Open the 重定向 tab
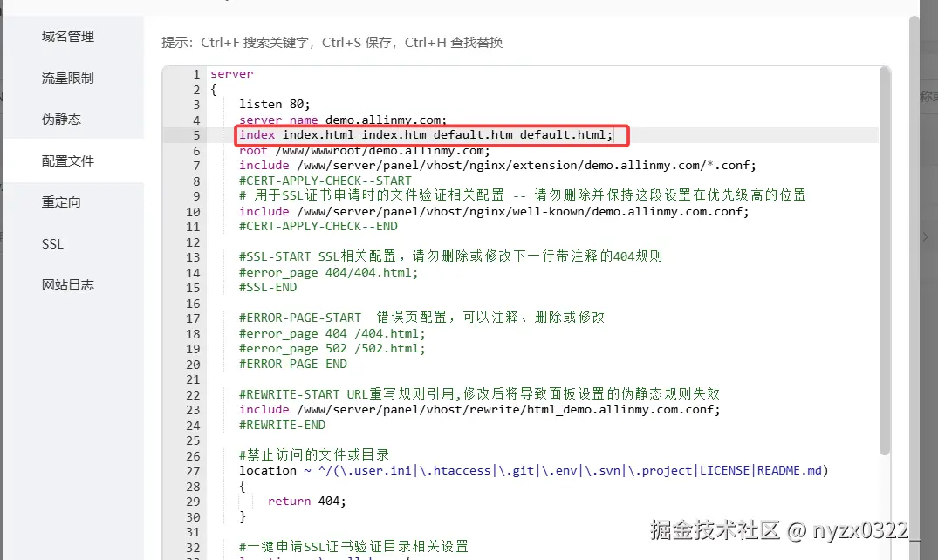Screen dimensions: 938x560 tap(61, 202)
